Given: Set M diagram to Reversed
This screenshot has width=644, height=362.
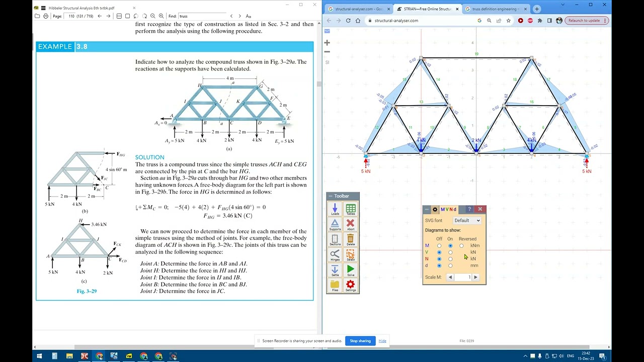Looking at the screenshot, I should pyautogui.click(x=461, y=246).
